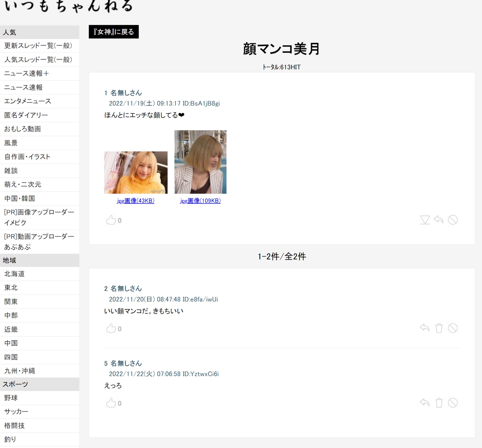This screenshot has height=448, width=482.
Task: Select 匿名ダイアリー from the sidebar
Action: (26, 115)
